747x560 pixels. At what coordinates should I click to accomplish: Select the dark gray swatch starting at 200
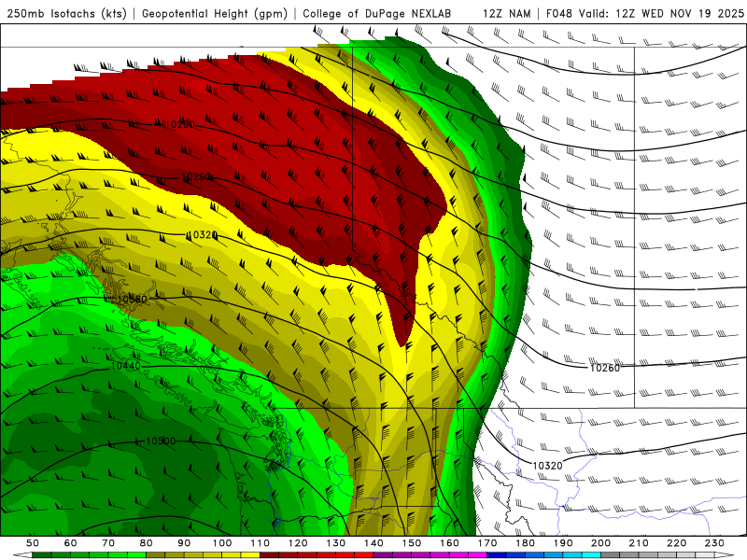[611, 555]
